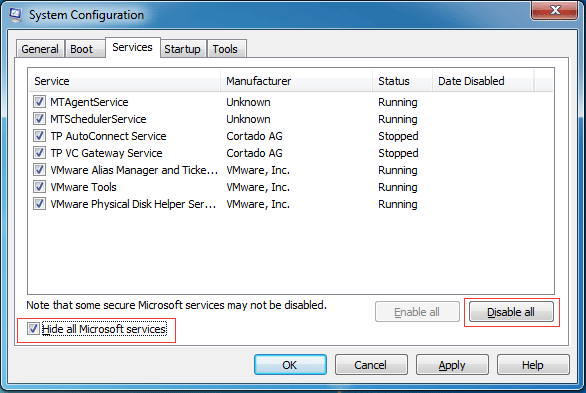
Task: Sort by the Manufacturer column header
Action: point(296,81)
